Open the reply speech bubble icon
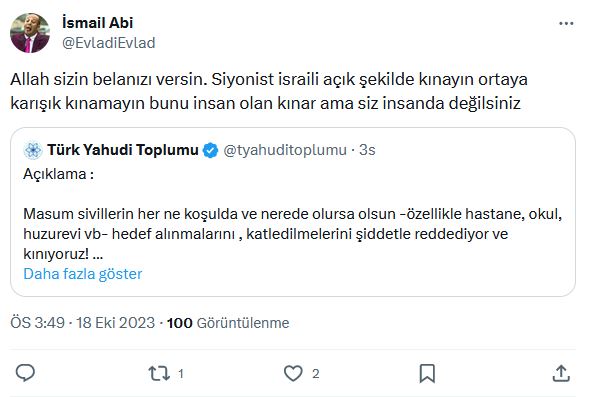 [25, 373]
